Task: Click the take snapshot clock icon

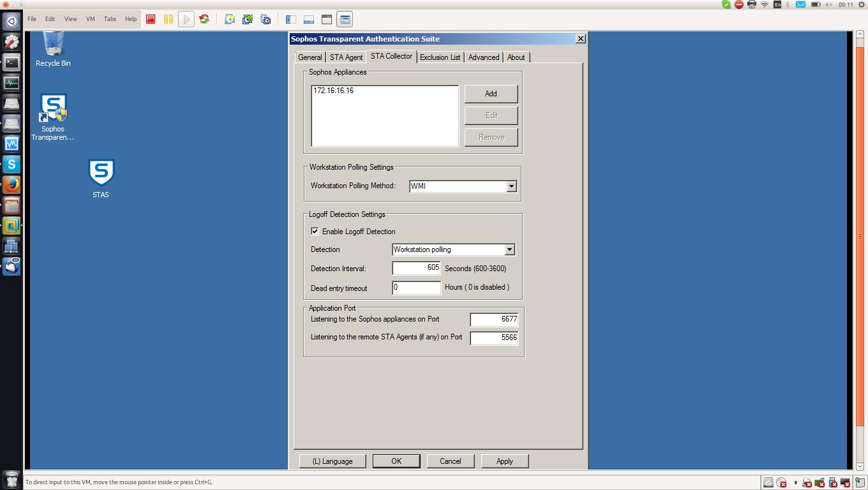Action: tap(230, 19)
